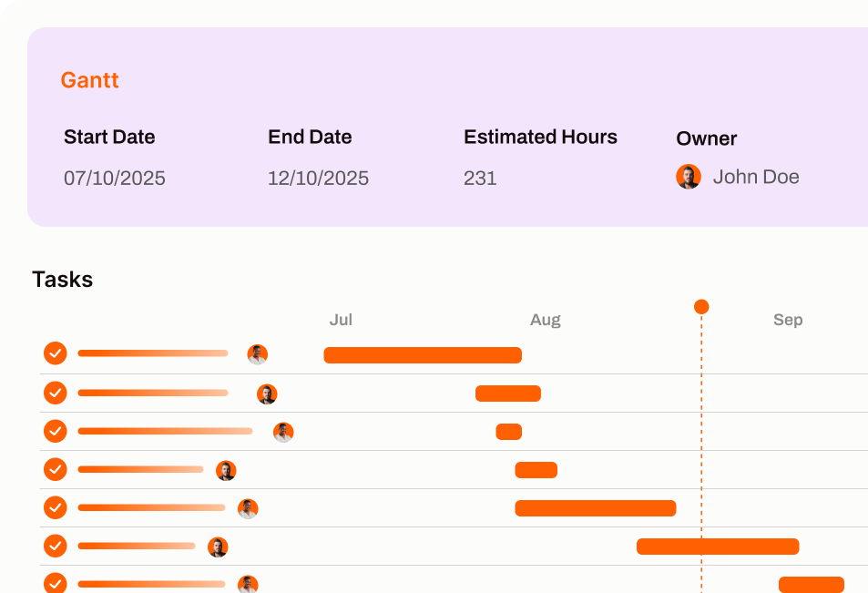This screenshot has height=593, width=868.
Task: Click John Doe's owner avatar icon
Action: (x=689, y=176)
